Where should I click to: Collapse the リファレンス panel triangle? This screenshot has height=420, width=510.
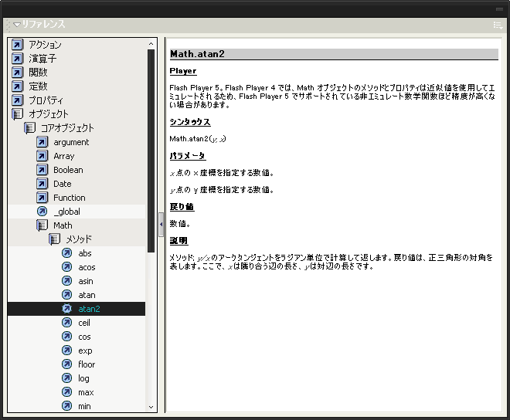17,25
